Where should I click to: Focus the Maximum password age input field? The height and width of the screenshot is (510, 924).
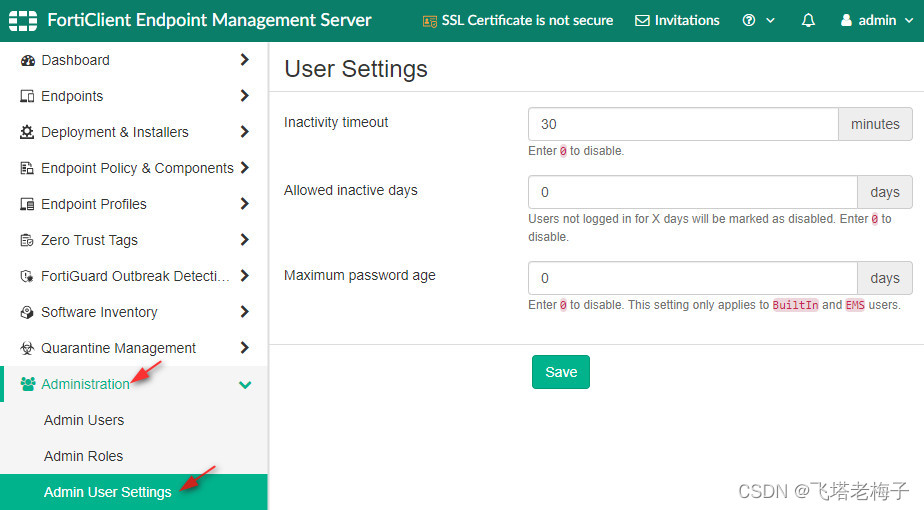[692, 278]
